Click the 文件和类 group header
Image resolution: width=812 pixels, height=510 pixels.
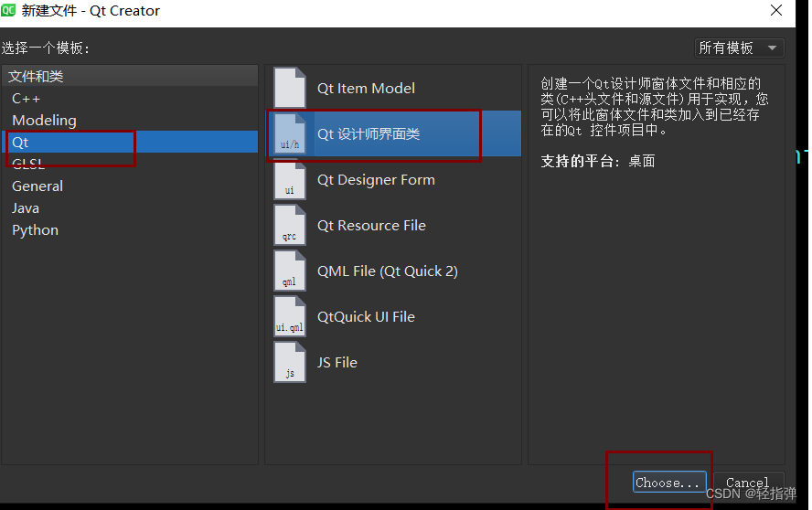point(130,76)
